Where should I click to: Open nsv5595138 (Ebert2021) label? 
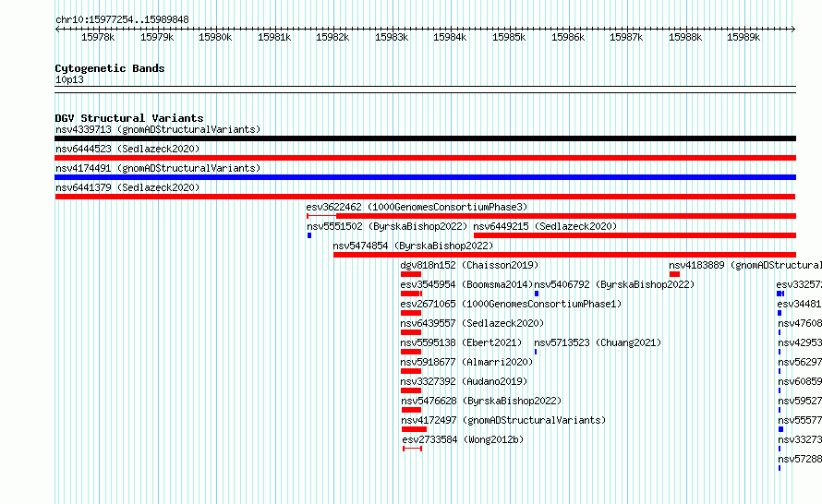tap(461, 342)
